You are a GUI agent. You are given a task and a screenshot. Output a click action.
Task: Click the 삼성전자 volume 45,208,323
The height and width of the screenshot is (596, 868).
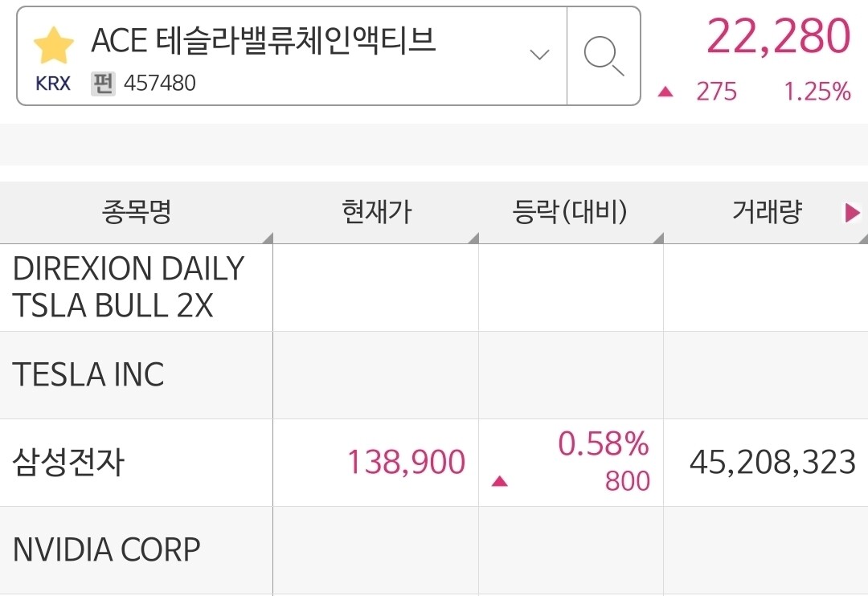[x=773, y=463]
